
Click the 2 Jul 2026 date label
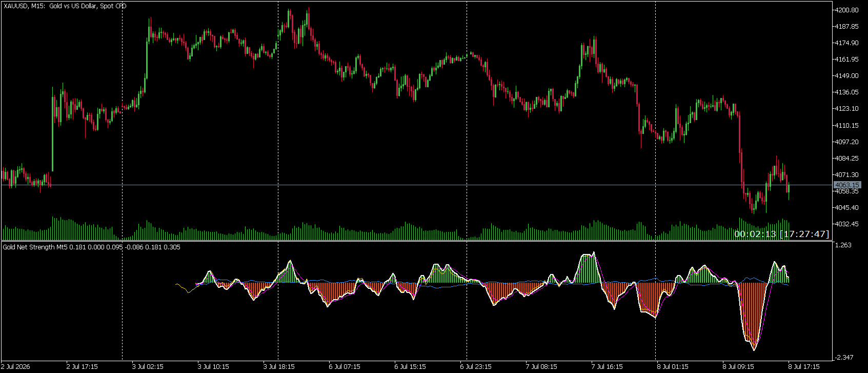[x=15, y=367]
